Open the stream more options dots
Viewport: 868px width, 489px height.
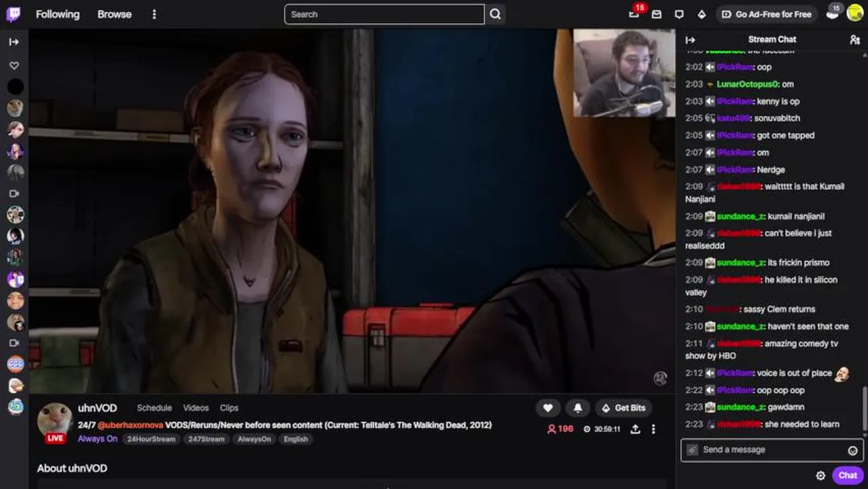pyautogui.click(x=653, y=429)
